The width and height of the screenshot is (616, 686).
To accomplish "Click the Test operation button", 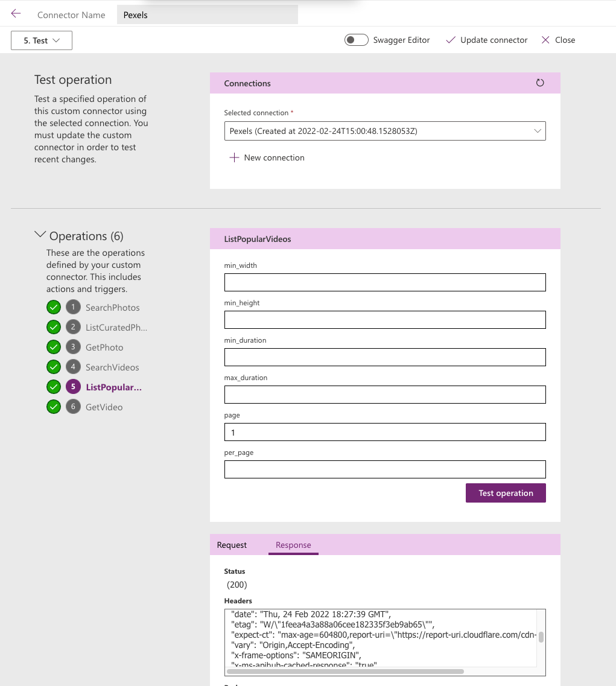I will (x=506, y=493).
